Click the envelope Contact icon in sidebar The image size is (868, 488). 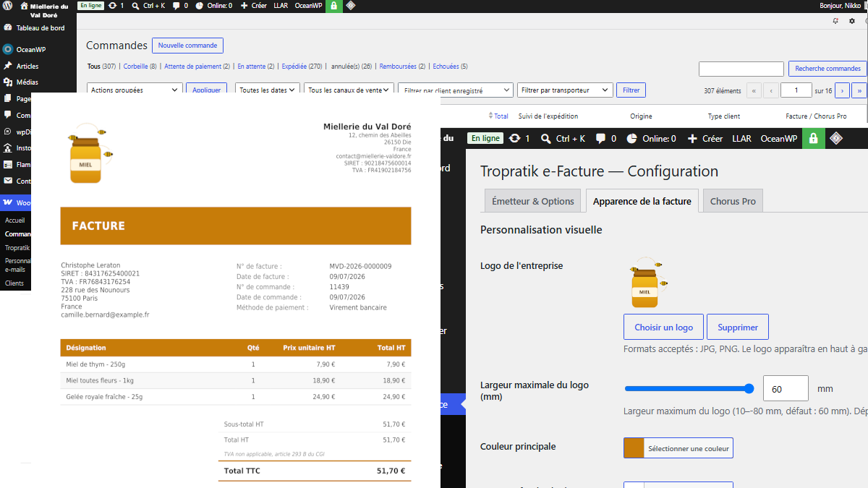pyautogui.click(x=8, y=181)
